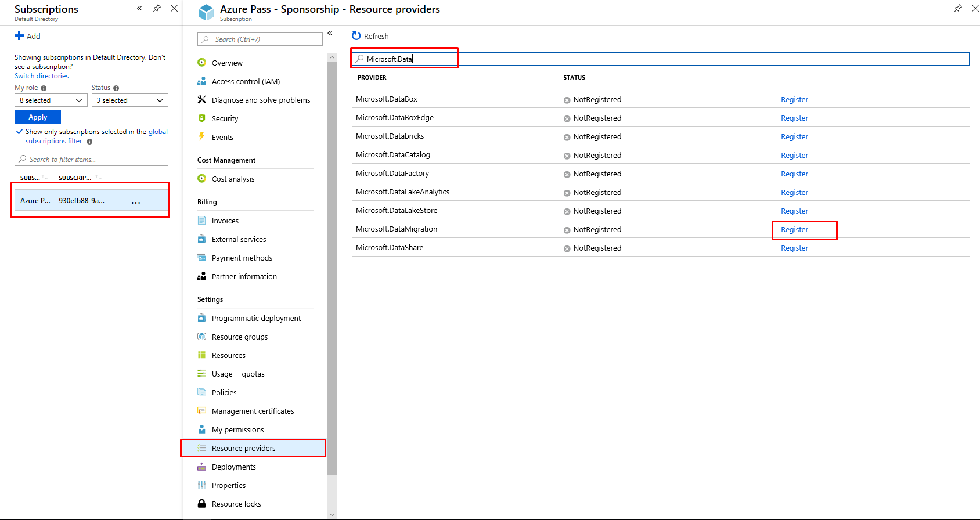
Task: Click the Partner information icon
Action: point(201,276)
